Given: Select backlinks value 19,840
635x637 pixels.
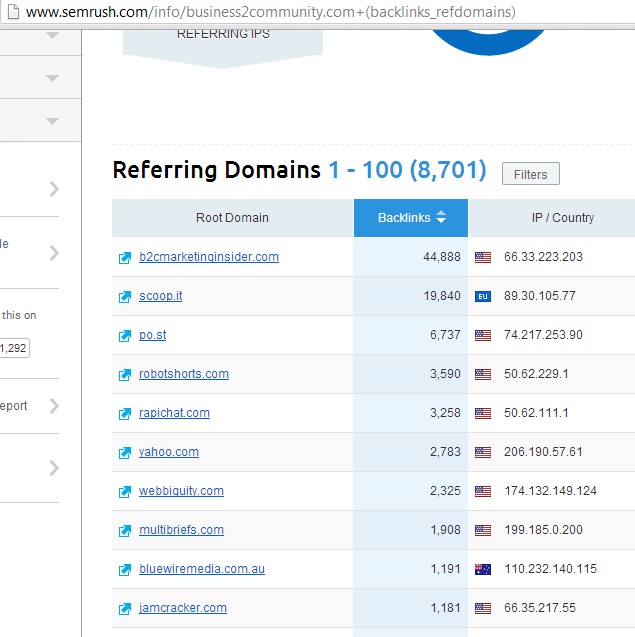Looking at the screenshot, I should point(442,296).
